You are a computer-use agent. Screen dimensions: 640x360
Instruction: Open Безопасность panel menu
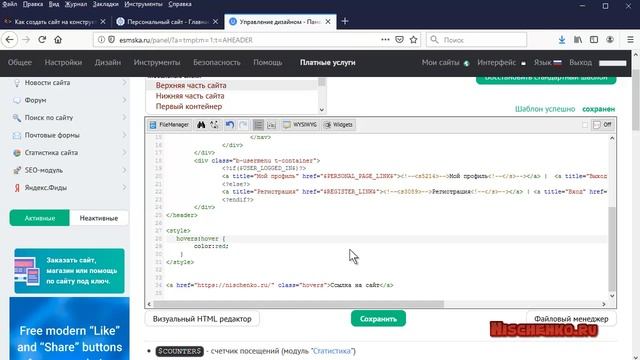[x=217, y=62]
